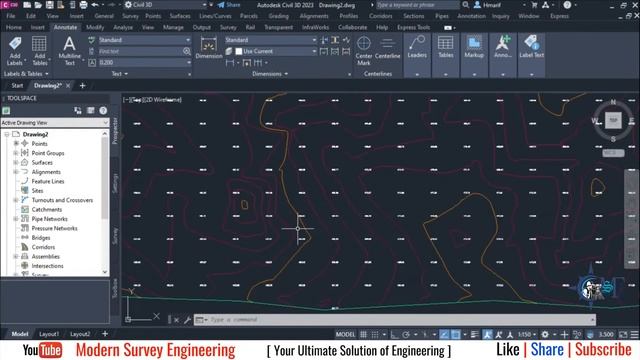
Task: Click the Find text input field
Action: [139, 51]
